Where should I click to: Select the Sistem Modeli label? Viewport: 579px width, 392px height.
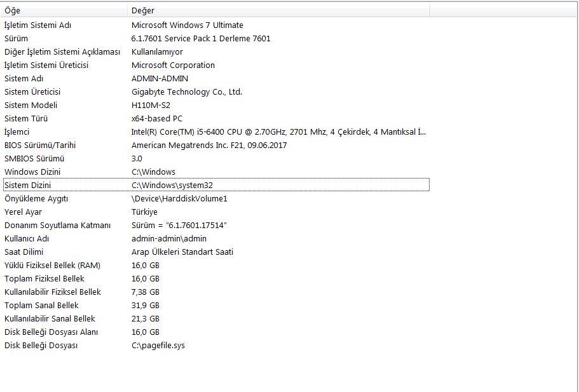click(x=31, y=105)
